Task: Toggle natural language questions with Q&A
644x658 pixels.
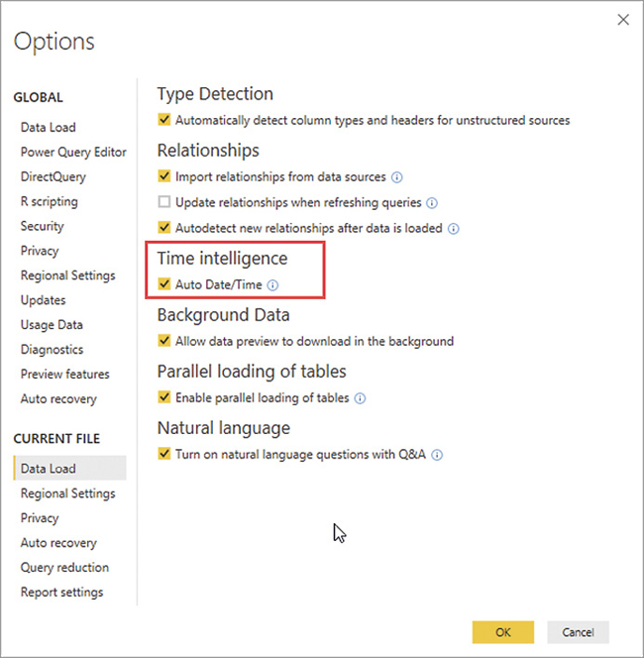Action: (x=164, y=454)
